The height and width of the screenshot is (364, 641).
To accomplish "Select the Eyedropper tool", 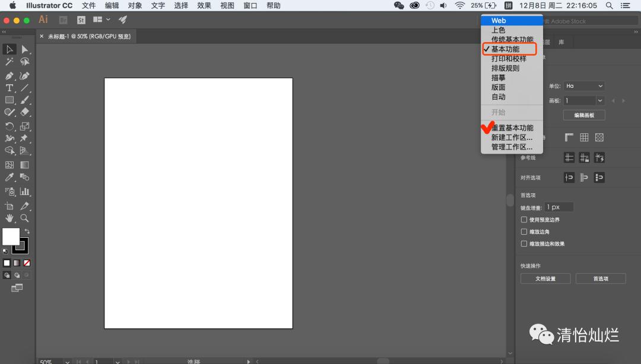I will tap(9, 177).
